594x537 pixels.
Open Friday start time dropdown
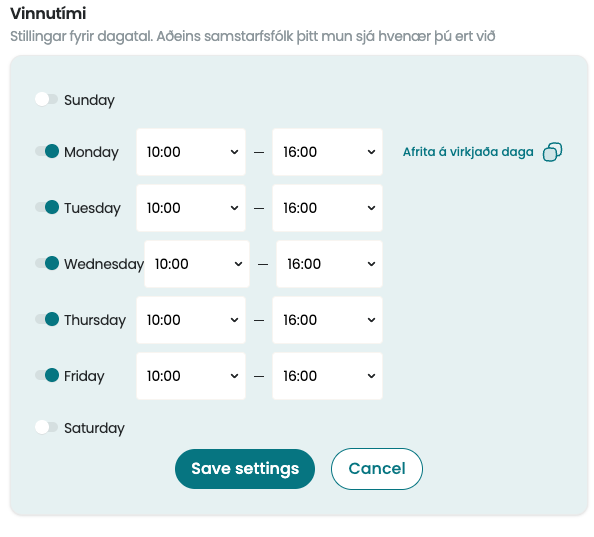point(191,376)
